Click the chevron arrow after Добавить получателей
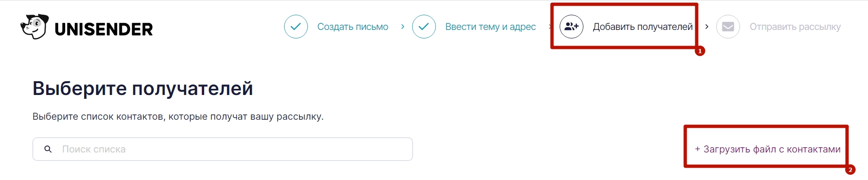 click(707, 27)
